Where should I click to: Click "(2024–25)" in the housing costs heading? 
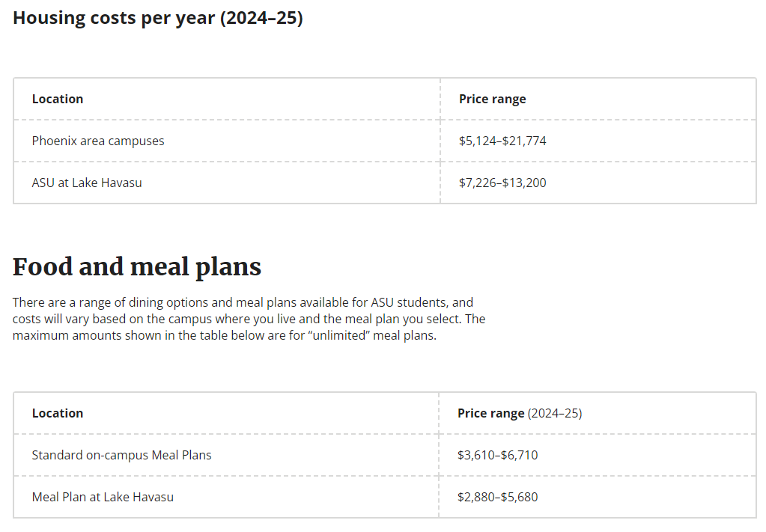tap(261, 19)
